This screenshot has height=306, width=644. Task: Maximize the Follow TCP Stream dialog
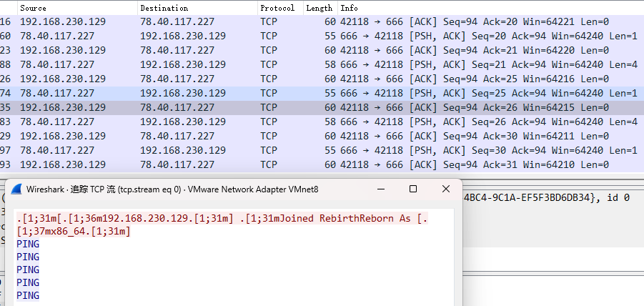click(x=413, y=189)
